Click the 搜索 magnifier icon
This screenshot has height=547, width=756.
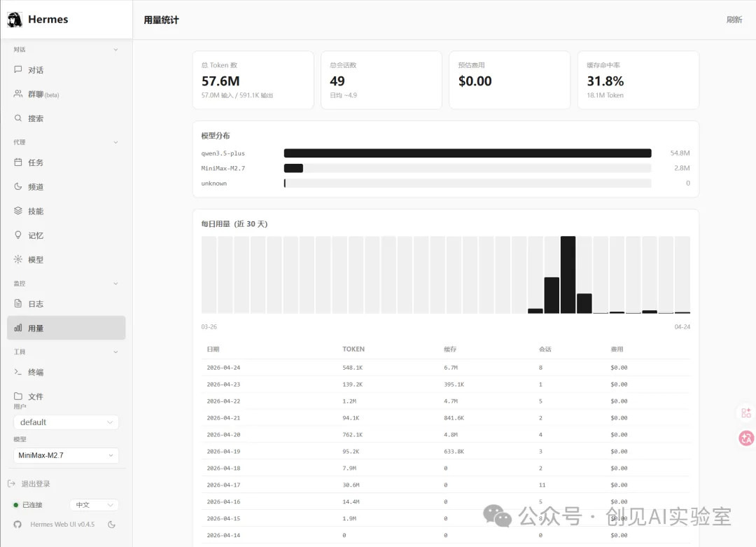17,118
